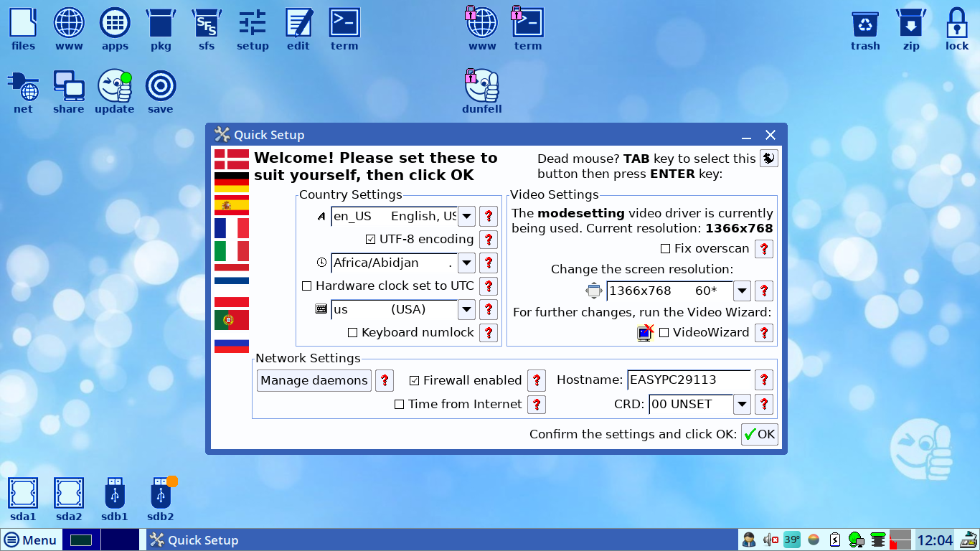Launch the apps desktop icon
980x551 pixels.
point(115,29)
